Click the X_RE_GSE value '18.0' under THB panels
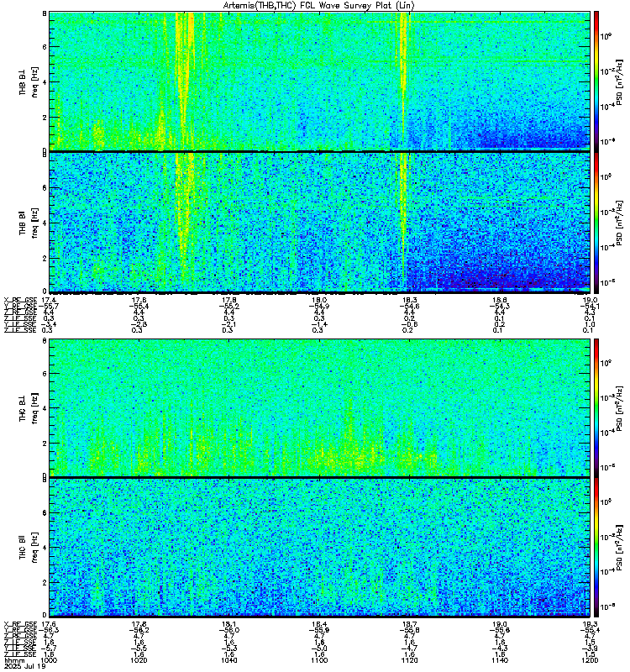 click(x=319, y=300)
